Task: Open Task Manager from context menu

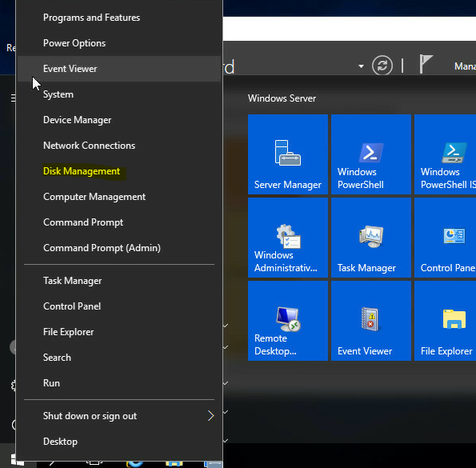Action: [x=119, y=281]
